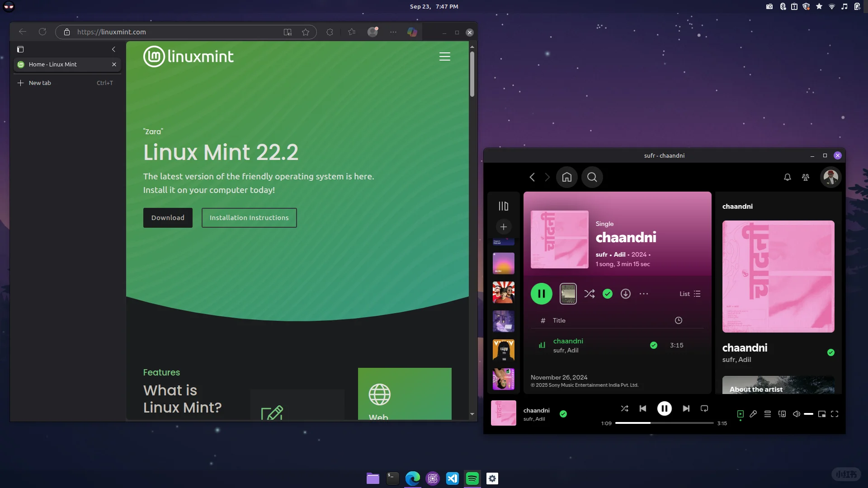The height and width of the screenshot is (488, 868).
Task: Open Spotify notifications bell
Action: point(787,177)
